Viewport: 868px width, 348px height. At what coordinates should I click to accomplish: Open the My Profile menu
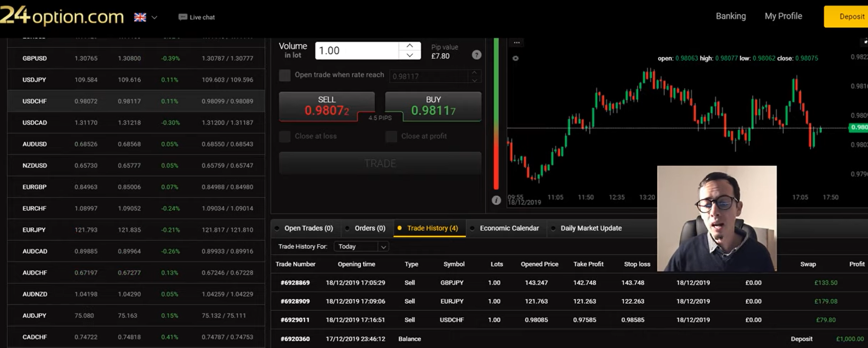(783, 16)
